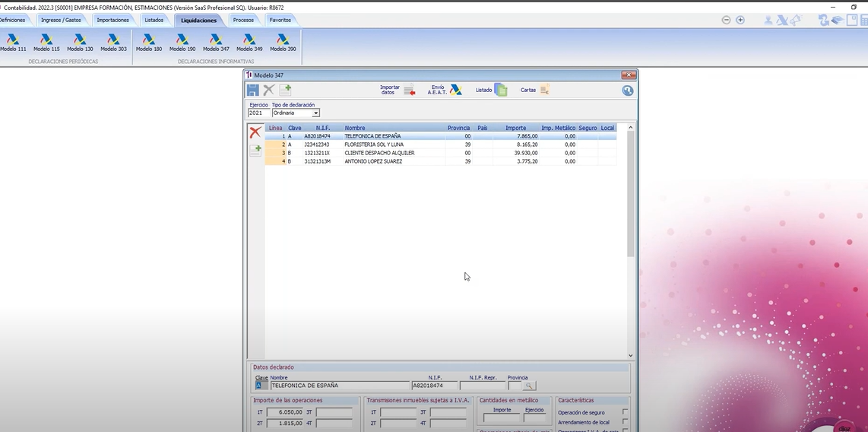Open the Modelo 347 ribbon icon
The image size is (868, 432).
(216, 43)
